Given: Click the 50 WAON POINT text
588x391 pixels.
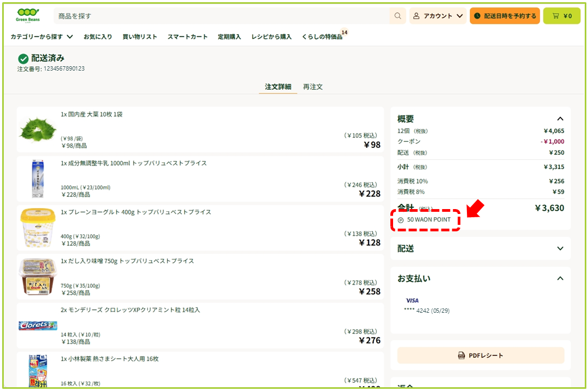Looking at the screenshot, I should pyautogui.click(x=428, y=219).
